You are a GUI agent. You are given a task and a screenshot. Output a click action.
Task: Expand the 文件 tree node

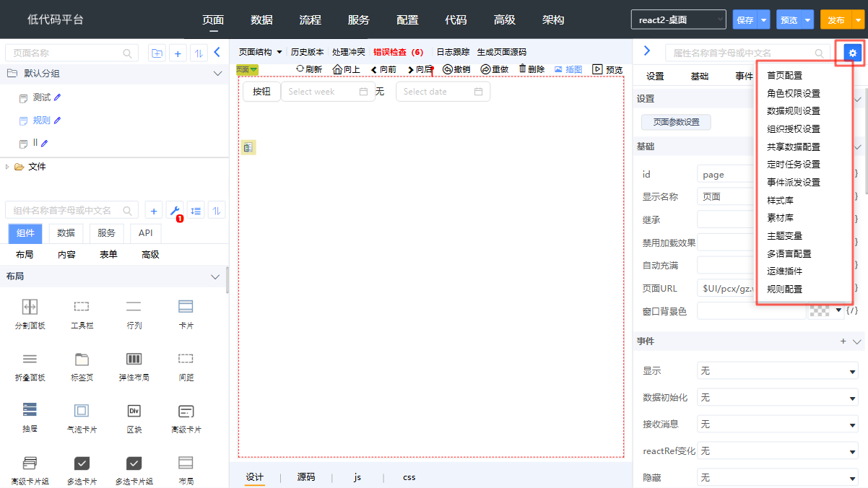[8, 167]
